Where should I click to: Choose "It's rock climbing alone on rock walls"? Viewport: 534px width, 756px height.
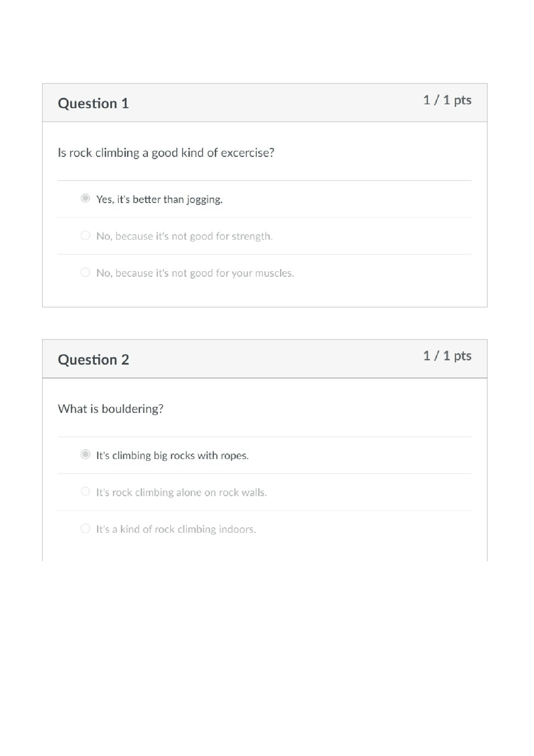pos(182,492)
